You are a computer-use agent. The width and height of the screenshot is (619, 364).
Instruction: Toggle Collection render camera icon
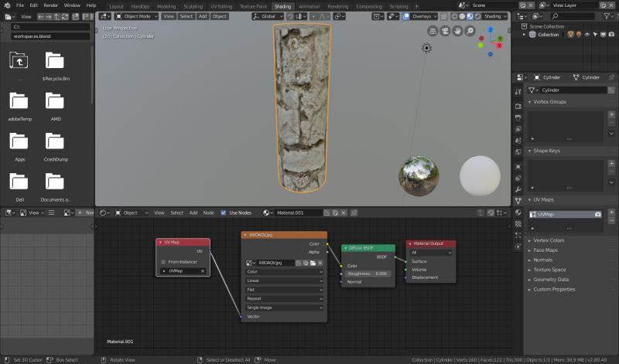(x=611, y=35)
